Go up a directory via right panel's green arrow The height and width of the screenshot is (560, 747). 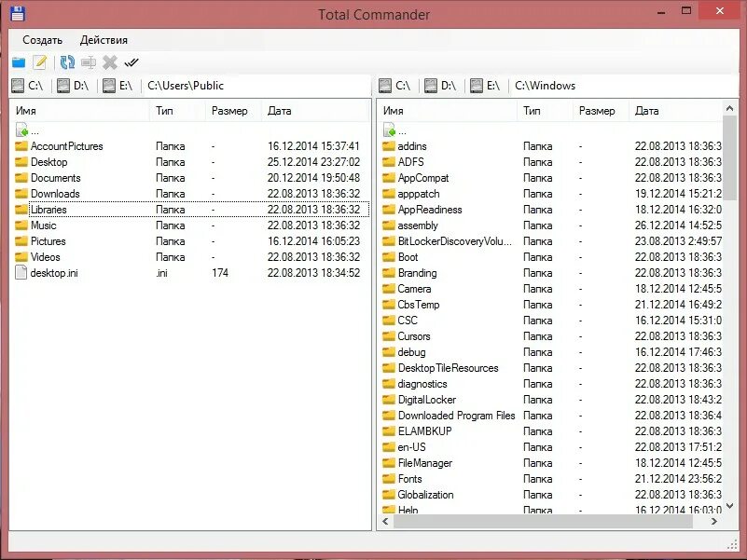click(x=392, y=130)
